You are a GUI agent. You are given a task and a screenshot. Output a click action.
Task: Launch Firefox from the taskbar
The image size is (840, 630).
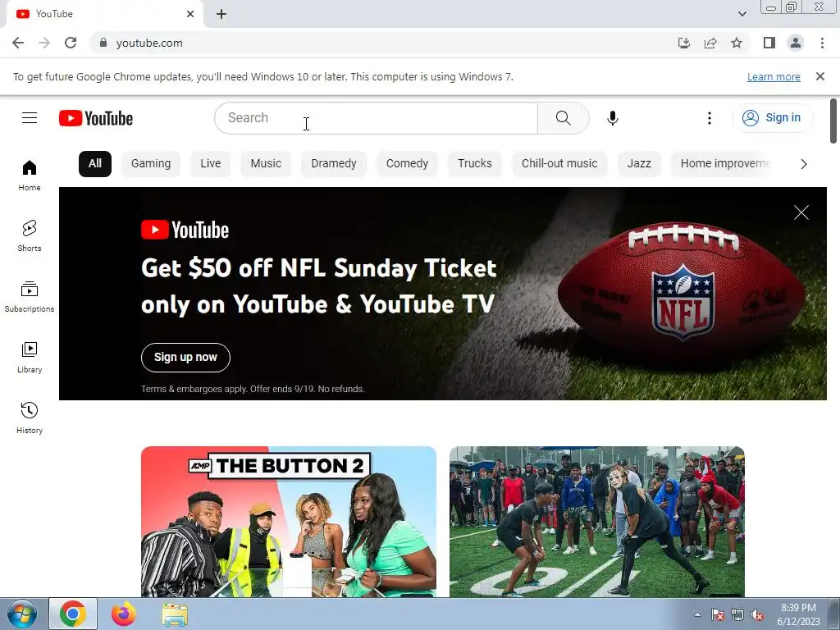(x=124, y=614)
